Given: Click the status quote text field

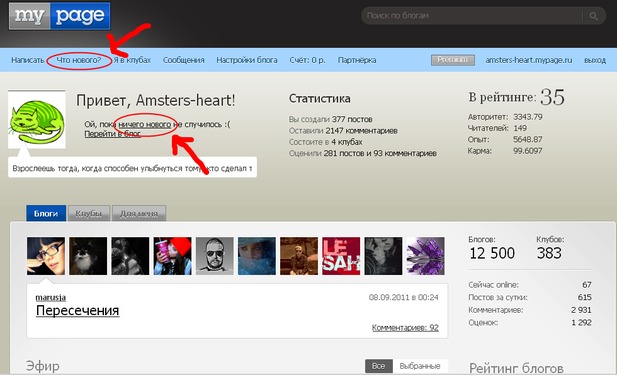Looking at the screenshot, I should [132, 168].
